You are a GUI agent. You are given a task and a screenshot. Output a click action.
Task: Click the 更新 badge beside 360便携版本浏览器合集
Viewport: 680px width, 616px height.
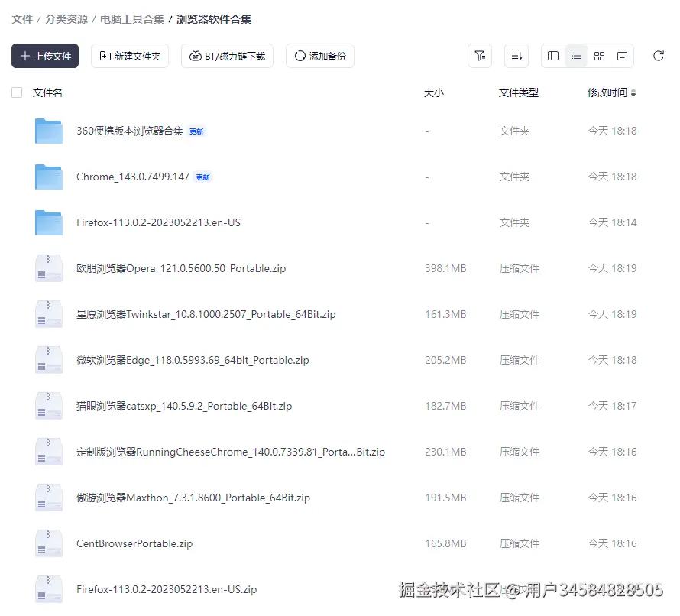click(x=196, y=131)
